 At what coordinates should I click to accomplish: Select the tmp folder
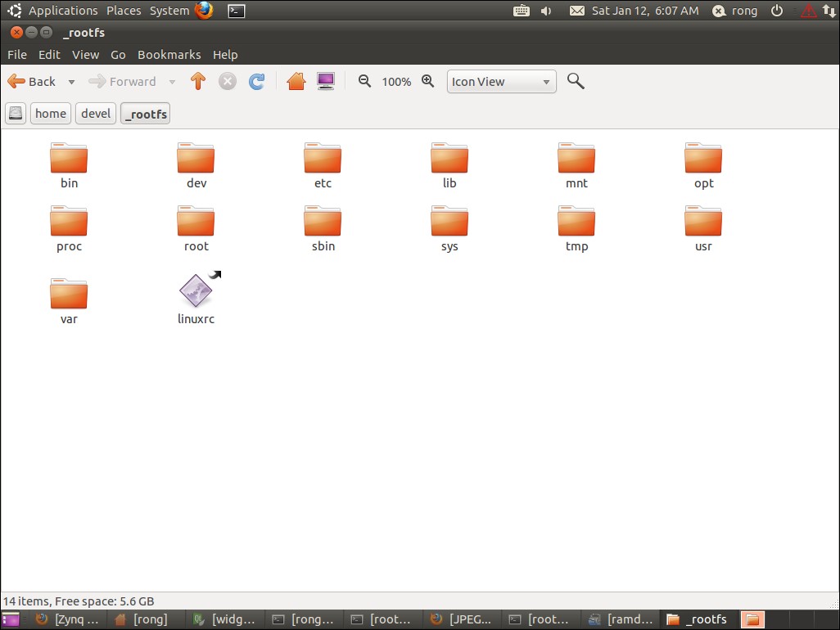(576, 228)
